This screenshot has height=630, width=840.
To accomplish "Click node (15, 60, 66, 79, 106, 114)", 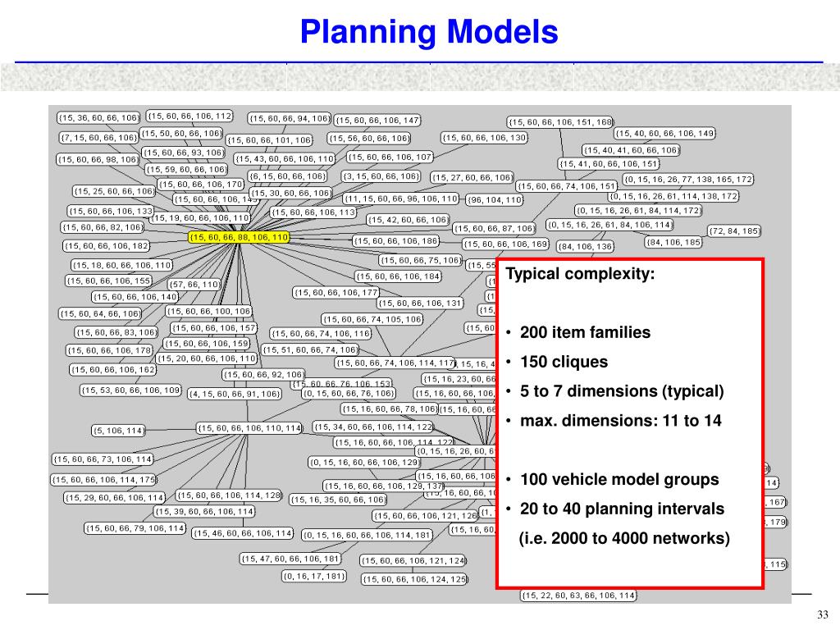I will coord(135,528).
